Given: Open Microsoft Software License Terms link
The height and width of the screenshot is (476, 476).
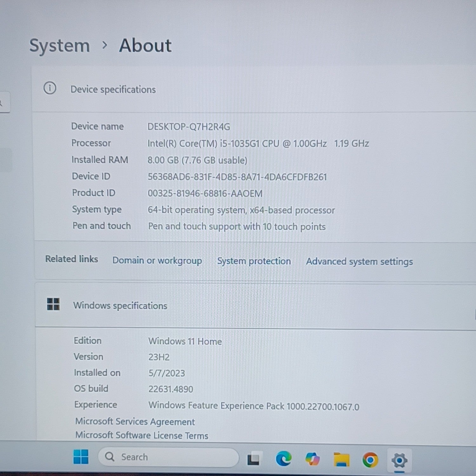Looking at the screenshot, I should pyautogui.click(x=142, y=435).
